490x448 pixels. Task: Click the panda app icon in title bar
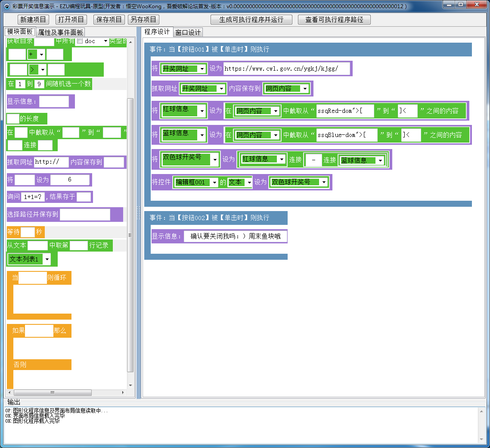tap(7, 6)
